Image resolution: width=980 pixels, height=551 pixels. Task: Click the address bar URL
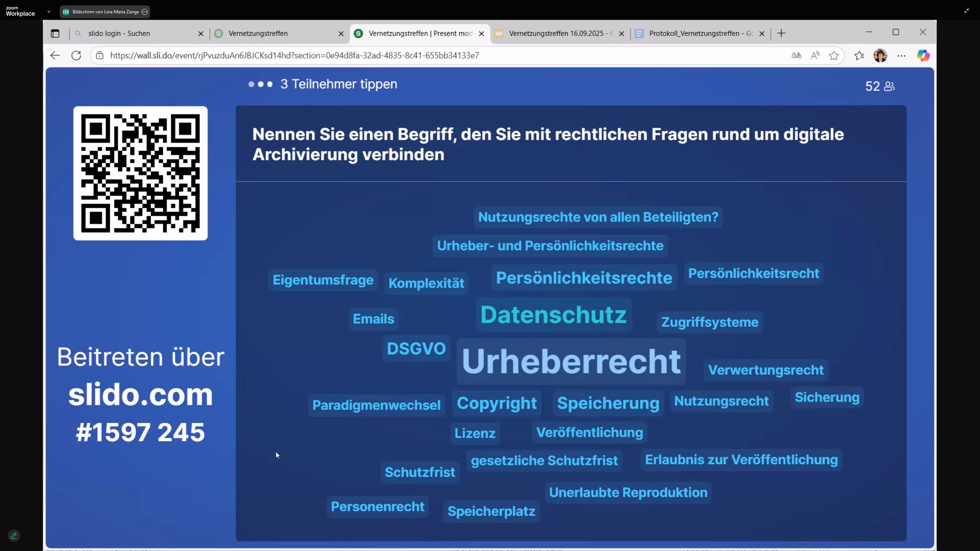tap(294, 55)
